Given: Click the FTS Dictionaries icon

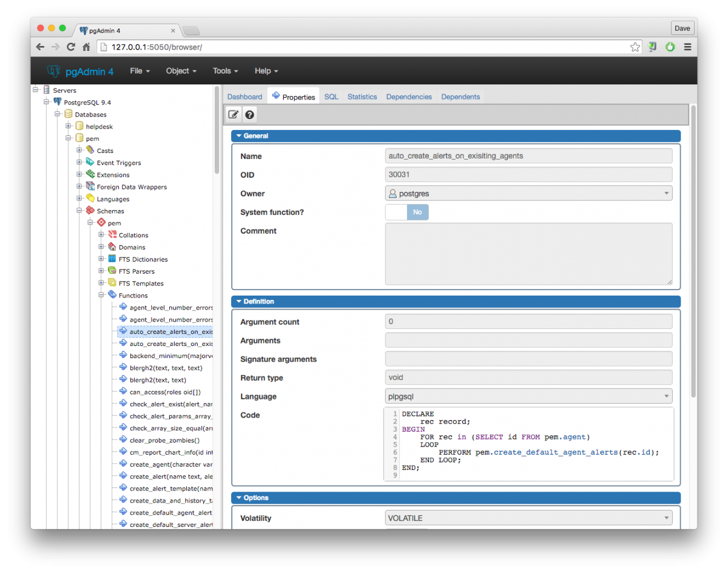Looking at the screenshot, I should [x=112, y=259].
